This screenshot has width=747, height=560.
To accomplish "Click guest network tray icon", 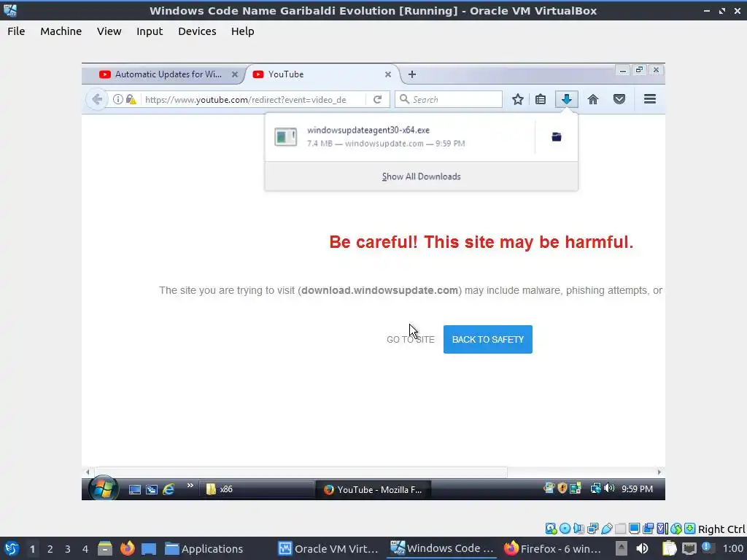I will (x=595, y=488).
